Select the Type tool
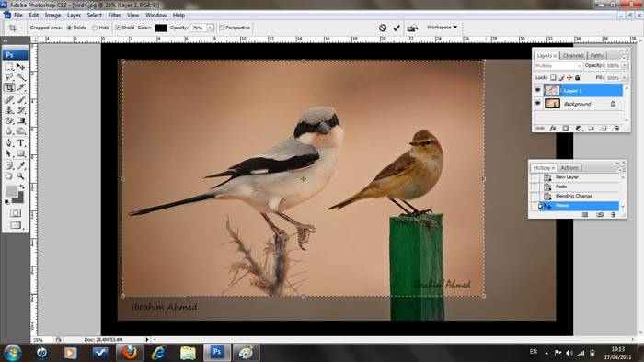Screen dimensions: 644x362 click(x=20, y=143)
